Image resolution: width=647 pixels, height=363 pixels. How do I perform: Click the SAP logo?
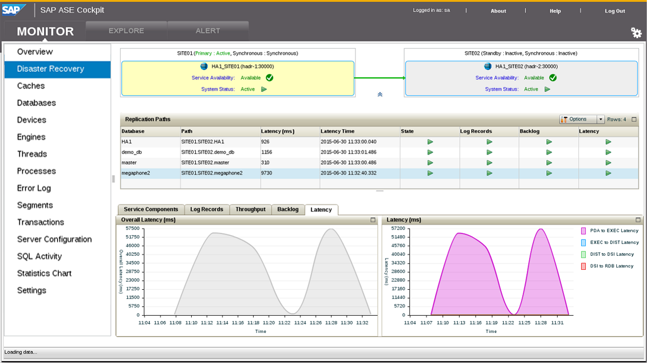coord(13,10)
